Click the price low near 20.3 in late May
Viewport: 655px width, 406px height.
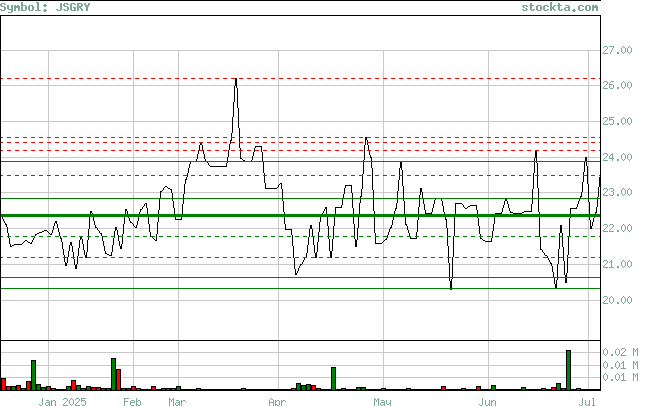tap(451, 288)
